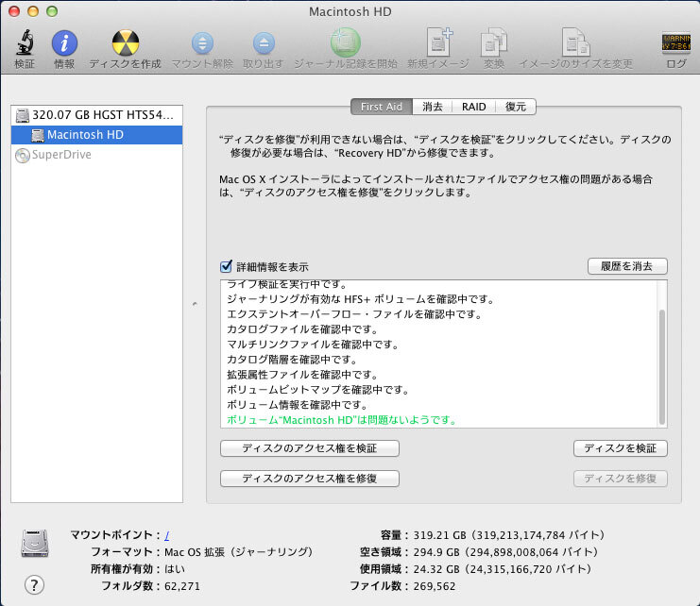Click the ボリューム情報を確認中です log line

298,405
